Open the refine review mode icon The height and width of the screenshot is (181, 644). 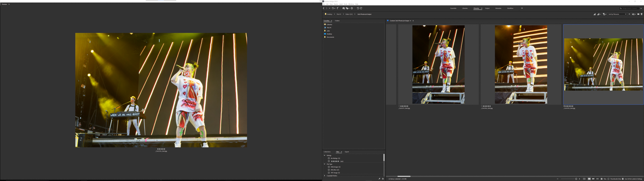(x=347, y=8)
